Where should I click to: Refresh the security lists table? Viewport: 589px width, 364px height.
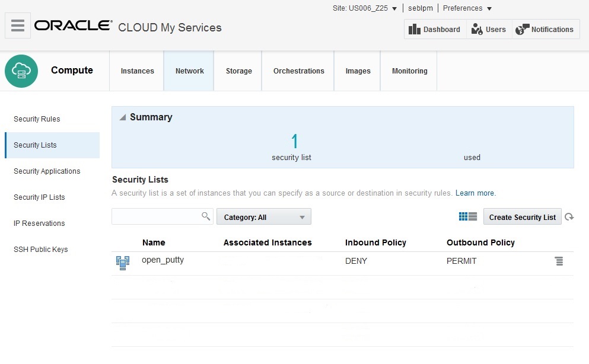pyautogui.click(x=569, y=217)
